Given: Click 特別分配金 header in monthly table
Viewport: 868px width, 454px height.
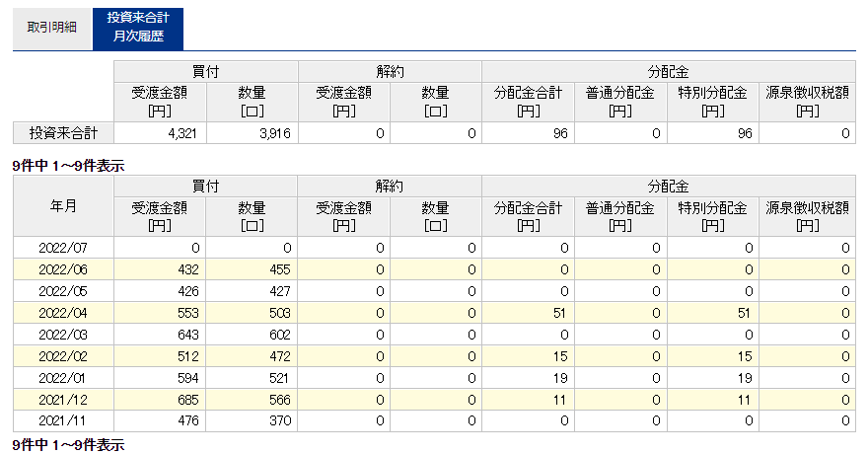Looking at the screenshot, I should pos(713,217).
